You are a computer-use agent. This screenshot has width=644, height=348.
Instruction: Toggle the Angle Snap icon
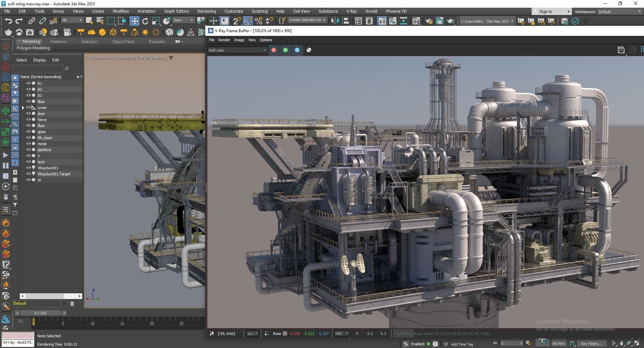[248, 21]
